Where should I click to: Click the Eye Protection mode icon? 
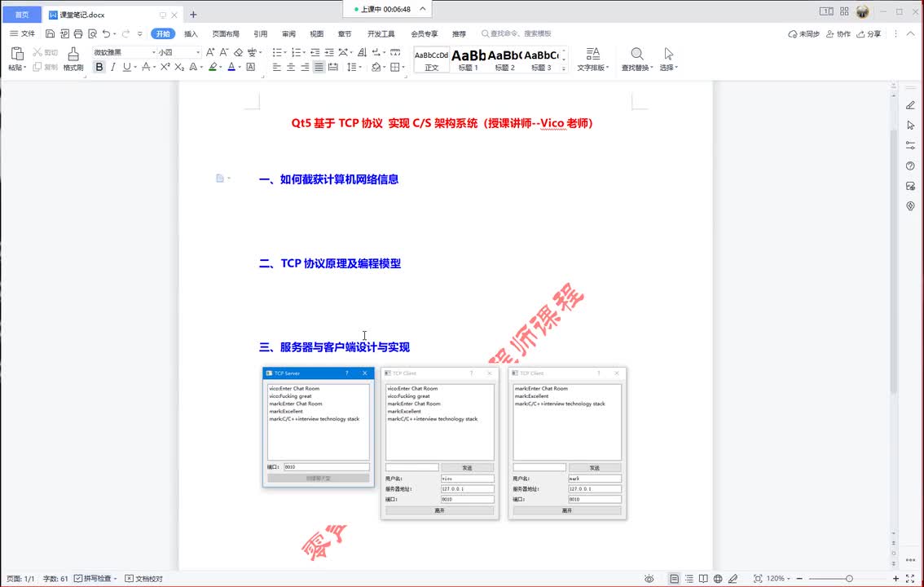tap(649, 579)
